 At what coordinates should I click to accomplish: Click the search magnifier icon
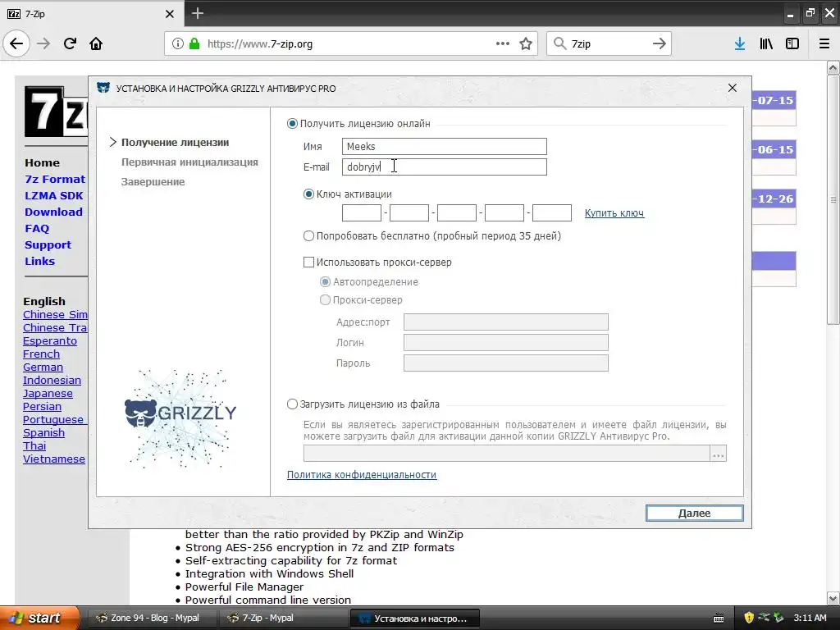pos(559,44)
